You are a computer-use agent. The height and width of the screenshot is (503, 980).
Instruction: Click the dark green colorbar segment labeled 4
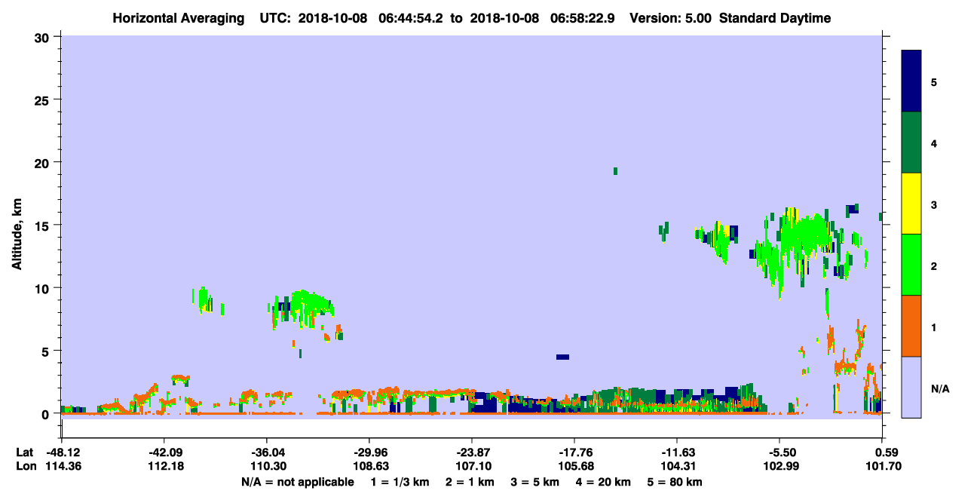point(911,143)
